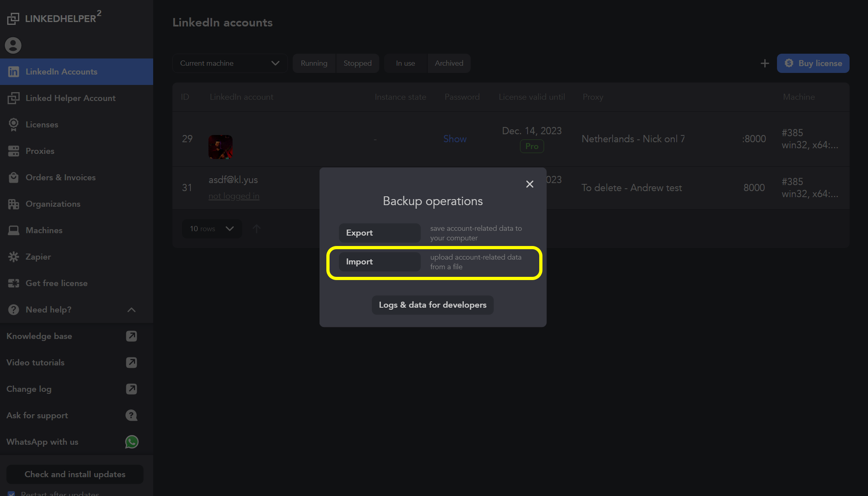Click the Export button

(x=380, y=233)
